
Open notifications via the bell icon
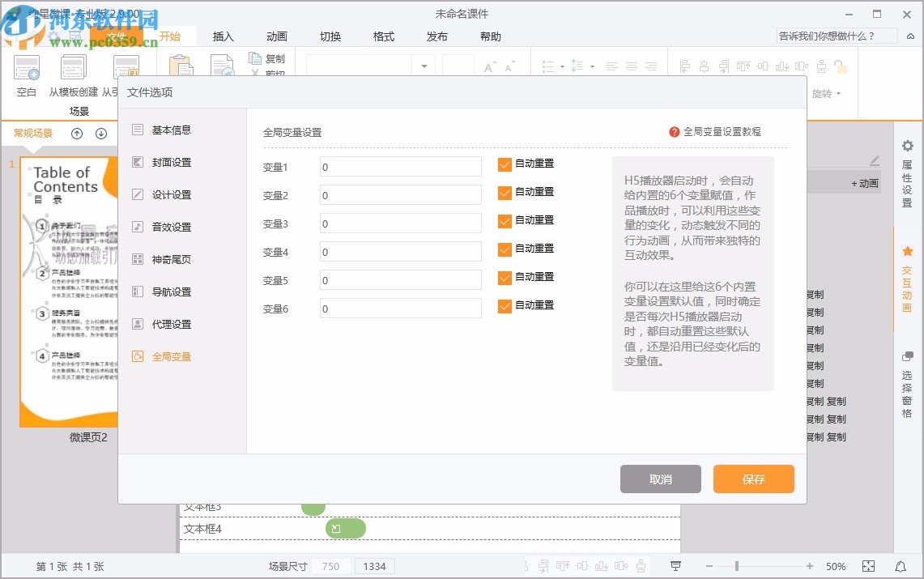click(900, 566)
